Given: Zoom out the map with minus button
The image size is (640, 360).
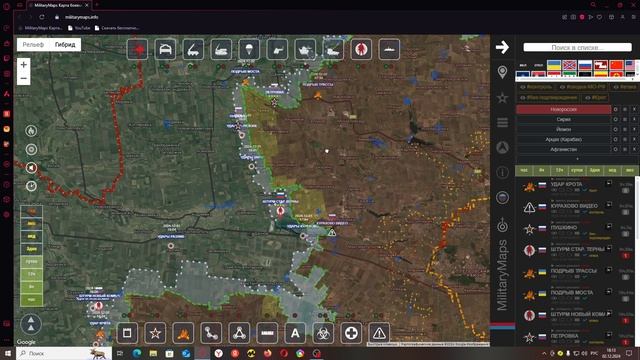Looking at the screenshot, I should (24, 78).
